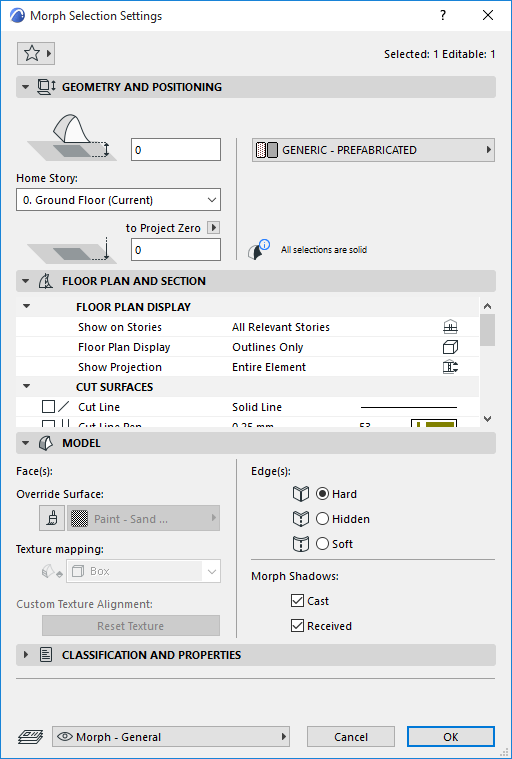Viewport: 512px width, 759px height.
Task: Select the Show on Stories row
Action: click(x=247, y=327)
